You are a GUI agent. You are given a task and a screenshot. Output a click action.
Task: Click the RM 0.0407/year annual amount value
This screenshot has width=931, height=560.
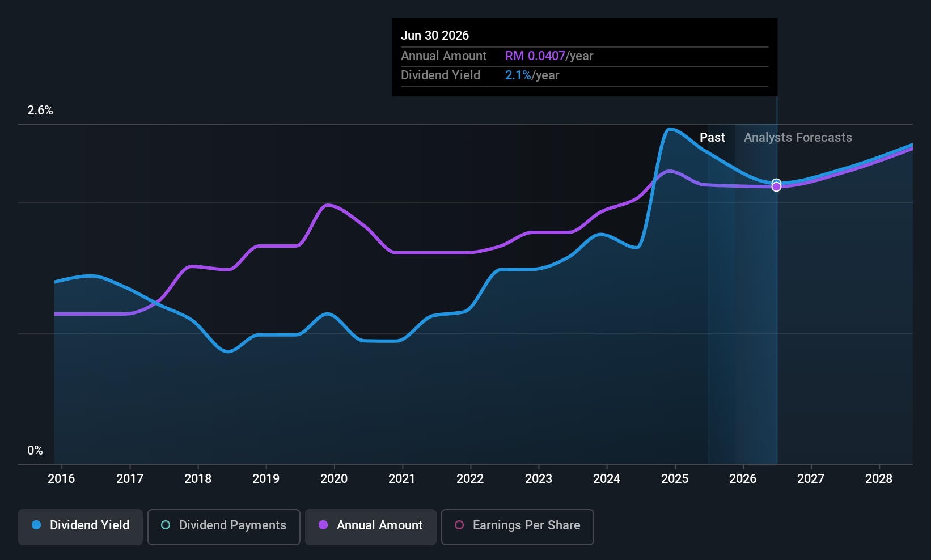549,56
